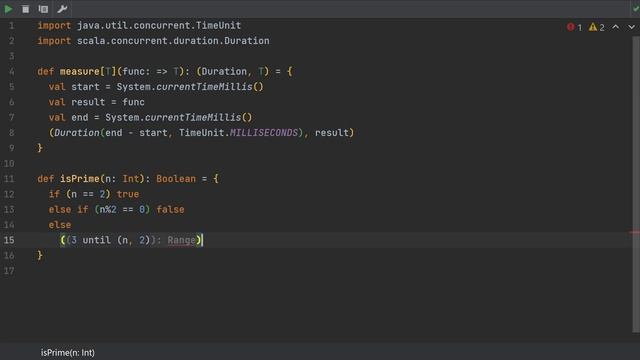Click the underlined Range type on line 15

tap(181, 240)
